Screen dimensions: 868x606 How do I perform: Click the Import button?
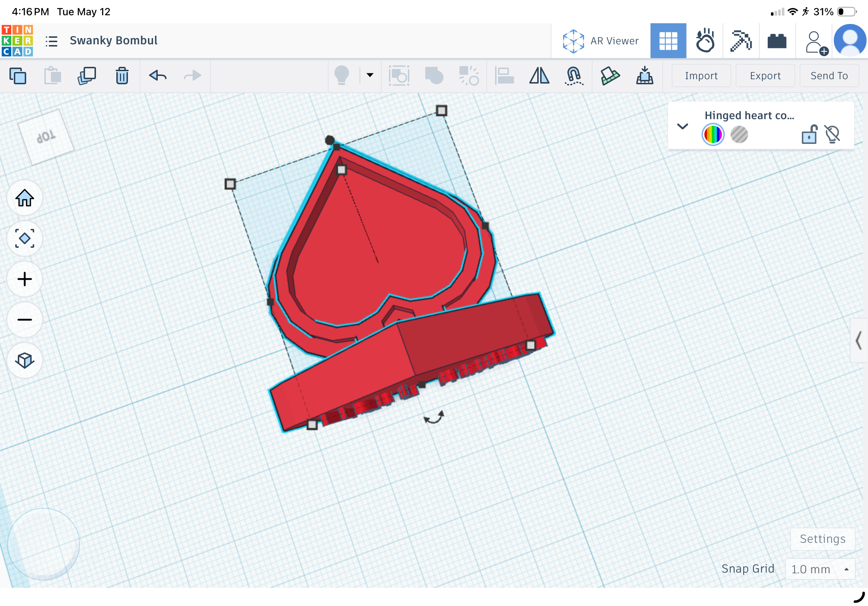[701, 76]
